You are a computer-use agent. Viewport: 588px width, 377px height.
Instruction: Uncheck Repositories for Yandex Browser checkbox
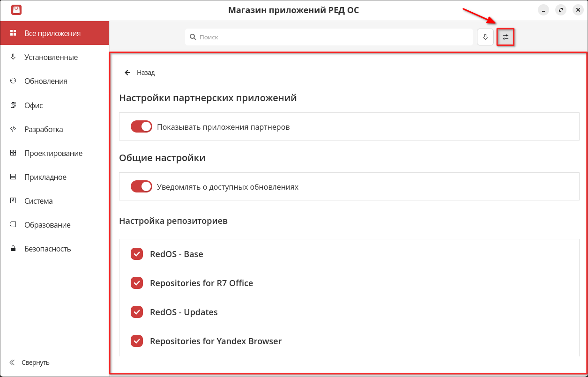pos(137,341)
